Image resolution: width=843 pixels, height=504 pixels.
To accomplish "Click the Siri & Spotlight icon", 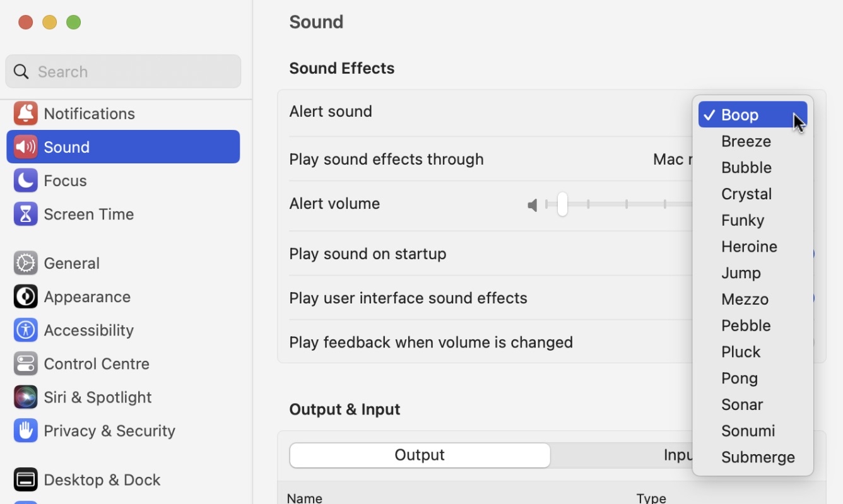I will [25, 397].
